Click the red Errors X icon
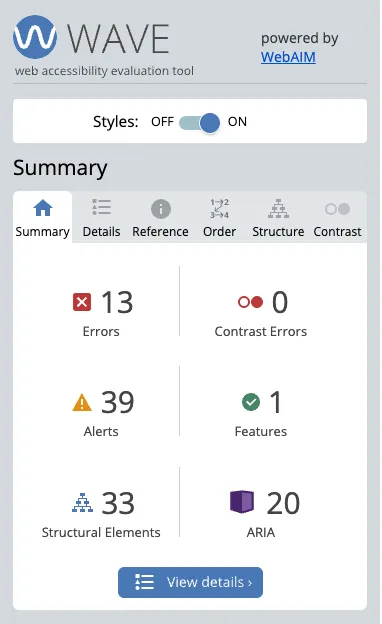 pos(82,302)
